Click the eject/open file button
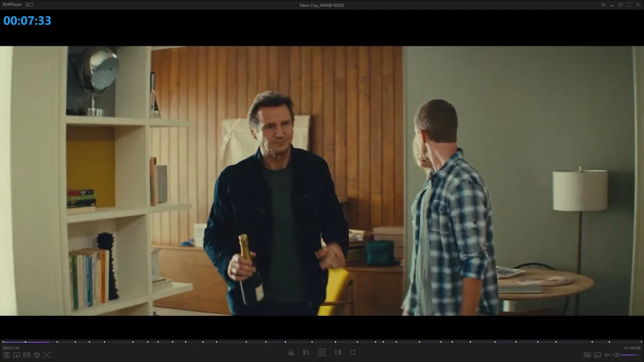The image size is (644, 362). 291,352
